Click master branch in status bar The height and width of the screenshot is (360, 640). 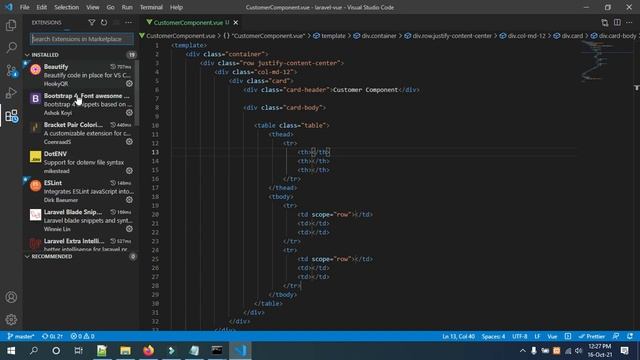[21, 336]
